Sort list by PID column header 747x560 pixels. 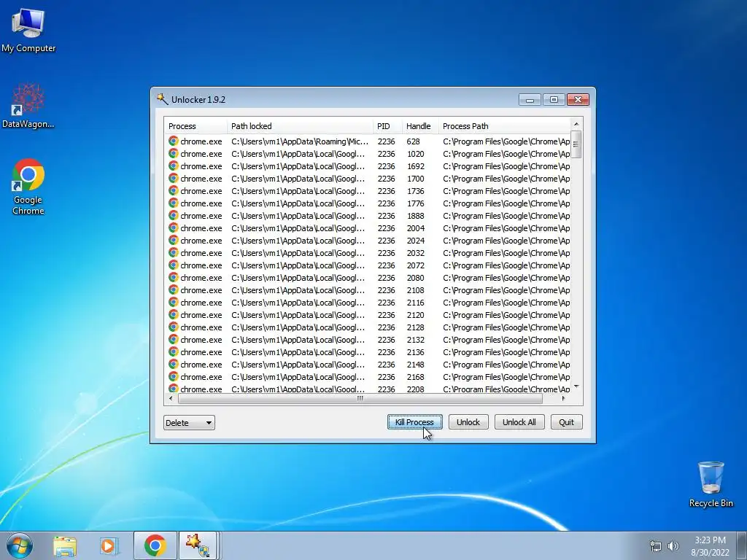point(387,126)
